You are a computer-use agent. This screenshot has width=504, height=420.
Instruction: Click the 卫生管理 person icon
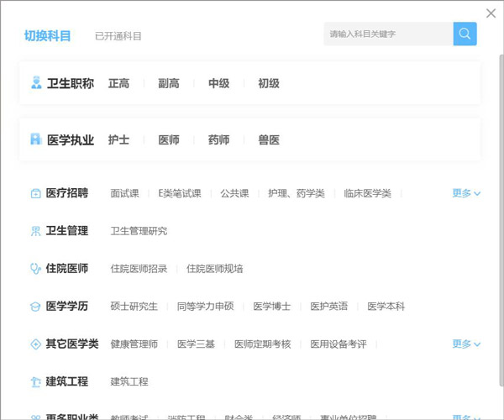tap(35, 231)
